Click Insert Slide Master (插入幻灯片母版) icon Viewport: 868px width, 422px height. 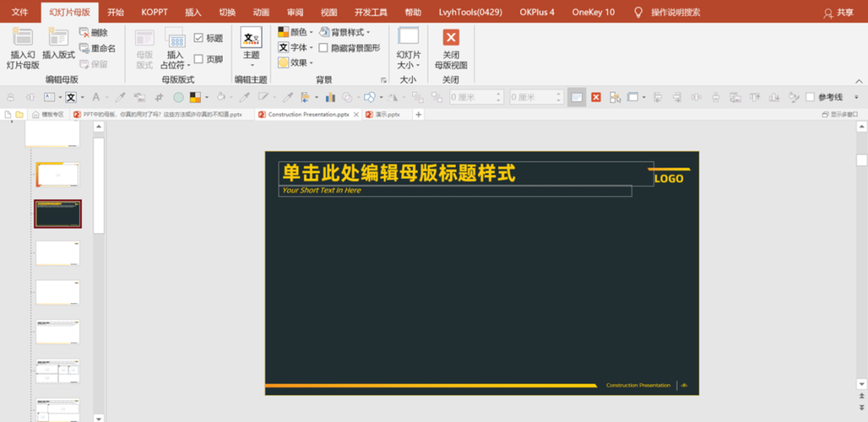coord(23,38)
